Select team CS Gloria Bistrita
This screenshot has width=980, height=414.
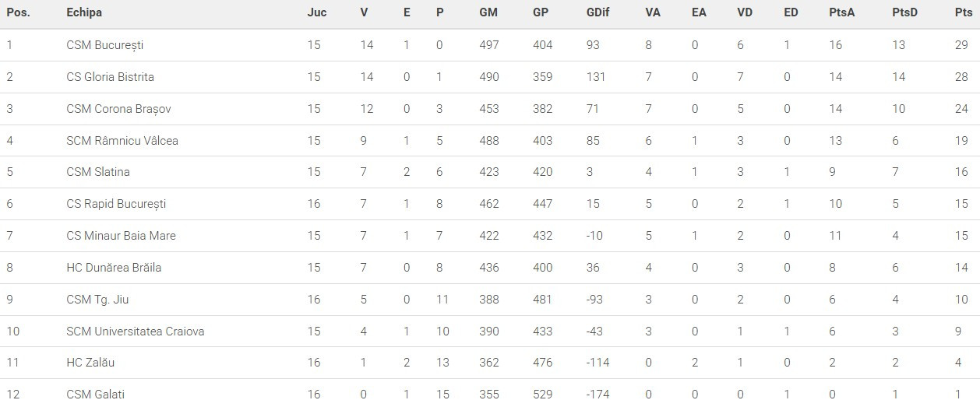(x=110, y=77)
